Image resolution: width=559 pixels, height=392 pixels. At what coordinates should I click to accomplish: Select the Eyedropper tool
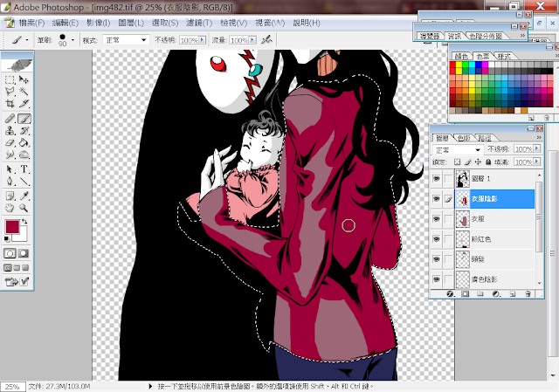pos(24,196)
